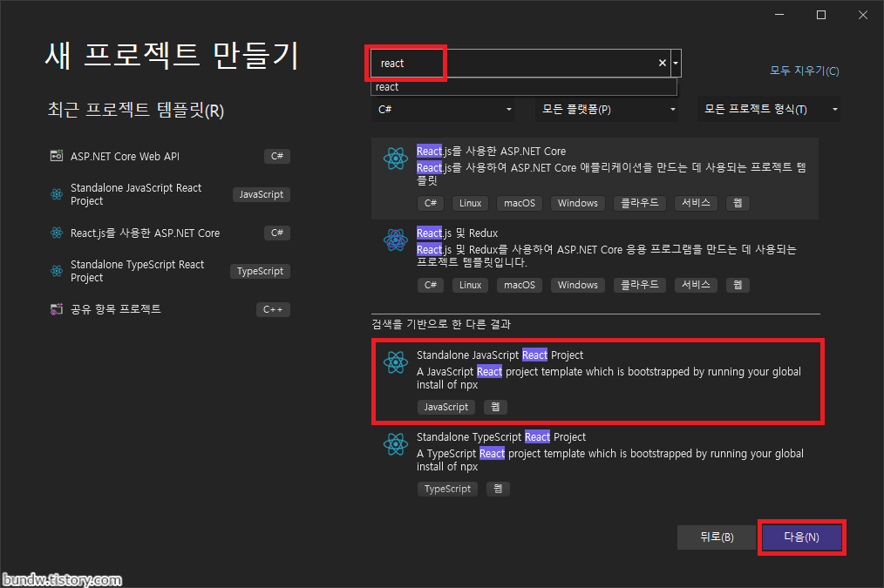Click the recent React.js ASP.NET Core icon
This screenshot has height=588, width=884.
(57, 233)
